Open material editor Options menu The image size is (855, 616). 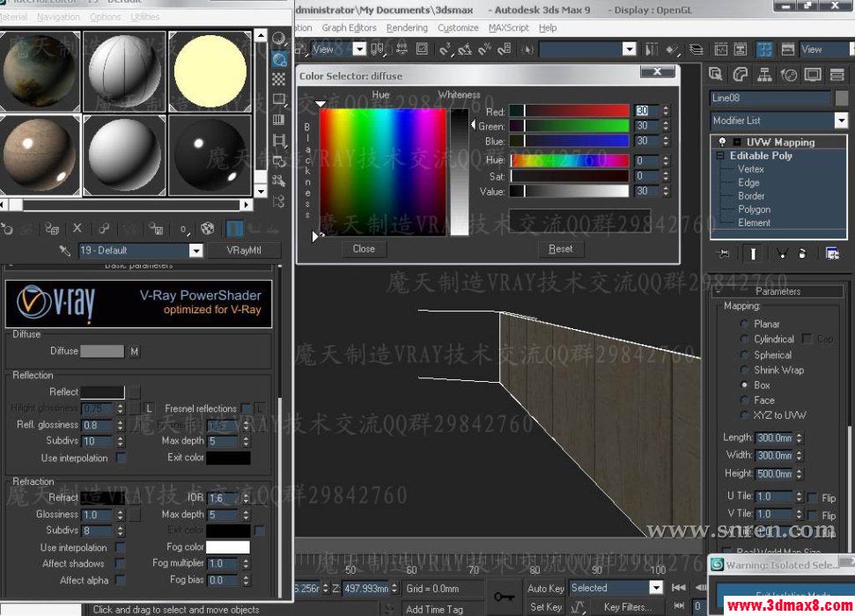pos(106,17)
